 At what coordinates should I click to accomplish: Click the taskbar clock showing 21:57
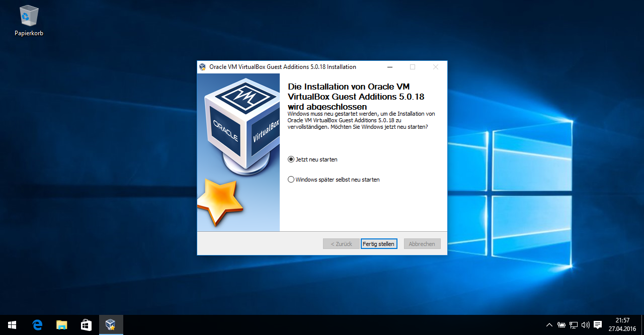[x=622, y=325]
